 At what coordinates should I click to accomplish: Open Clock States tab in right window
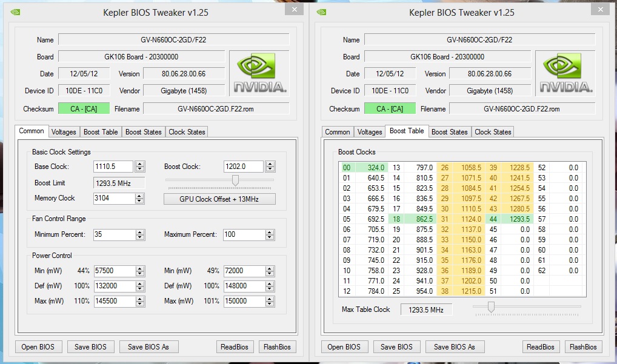click(493, 132)
